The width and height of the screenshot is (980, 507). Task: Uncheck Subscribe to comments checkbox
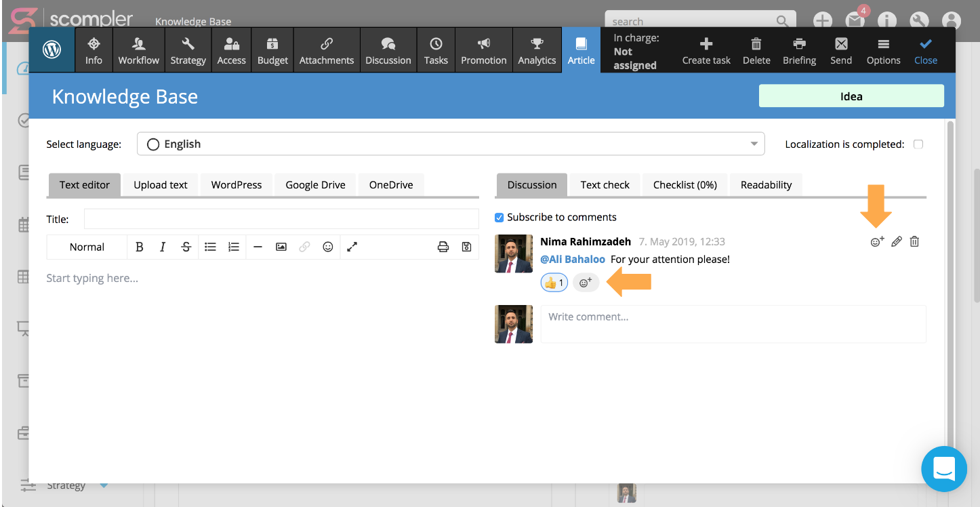(x=499, y=218)
